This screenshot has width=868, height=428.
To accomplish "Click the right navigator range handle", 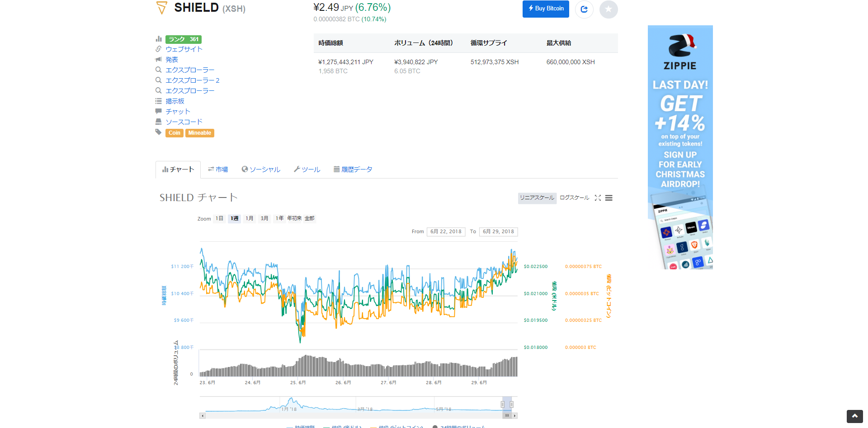I will (511, 404).
